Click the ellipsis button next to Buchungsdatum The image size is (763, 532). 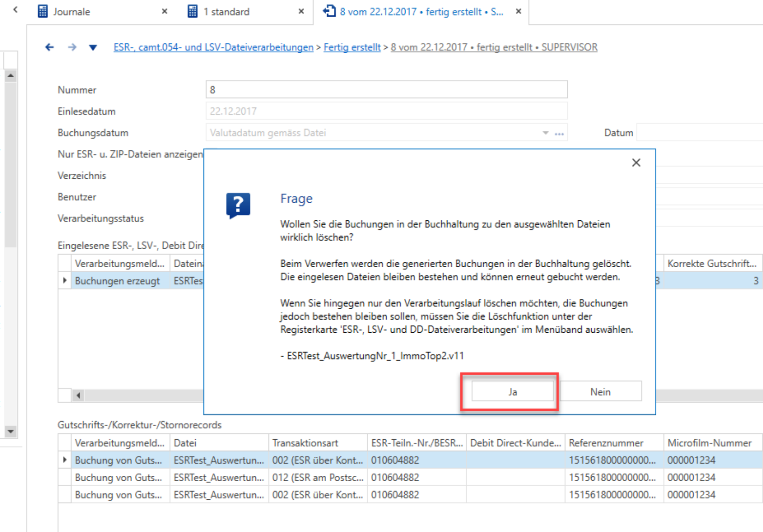pos(559,133)
